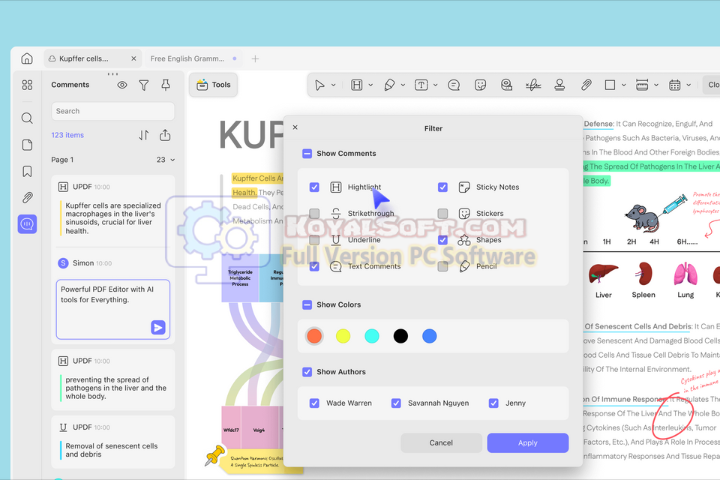This screenshot has height=480, width=720.
Task: Open the shape tool dropdown arrow
Action: (624, 85)
